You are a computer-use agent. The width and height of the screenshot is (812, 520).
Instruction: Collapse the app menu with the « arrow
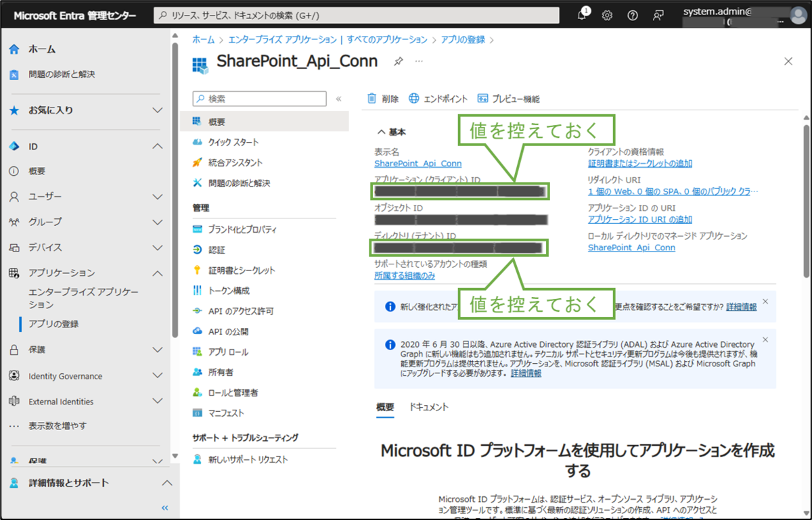coord(338,97)
